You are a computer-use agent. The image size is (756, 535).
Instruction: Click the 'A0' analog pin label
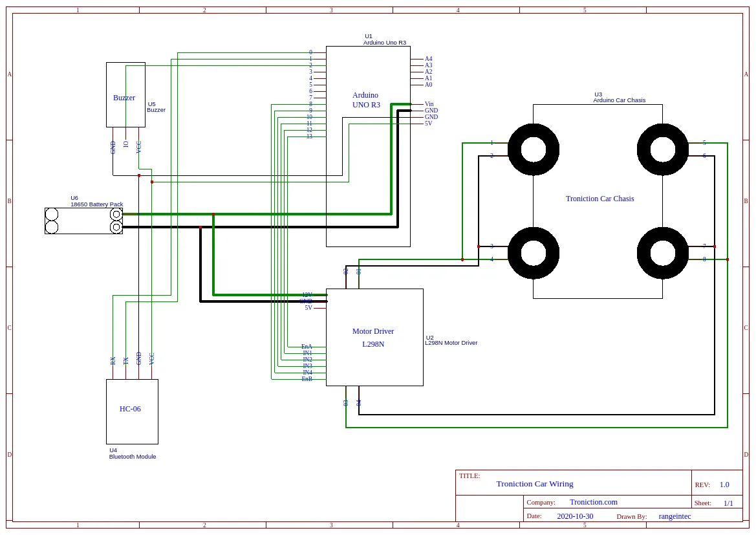coord(428,85)
